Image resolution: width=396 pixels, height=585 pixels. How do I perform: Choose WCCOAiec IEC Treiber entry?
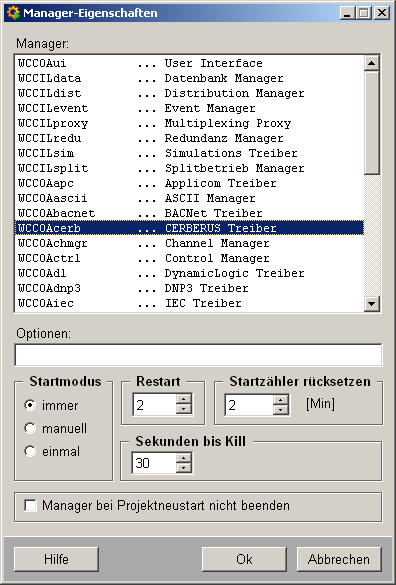pos(189,303)
